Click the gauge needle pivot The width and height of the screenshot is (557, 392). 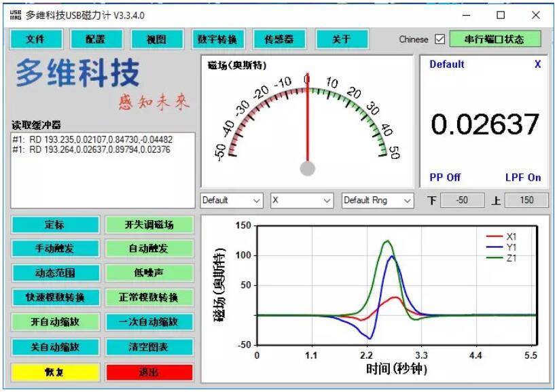click(308, 168)
